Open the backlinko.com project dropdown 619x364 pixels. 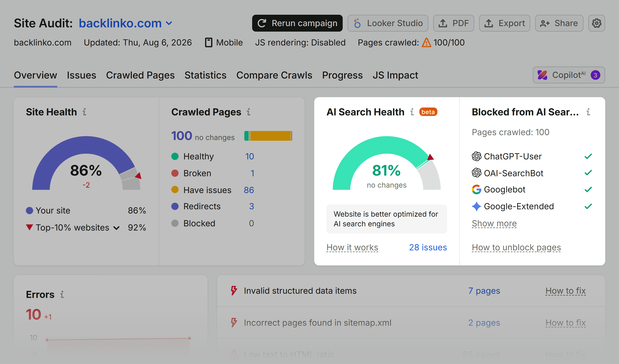[125, 23]
